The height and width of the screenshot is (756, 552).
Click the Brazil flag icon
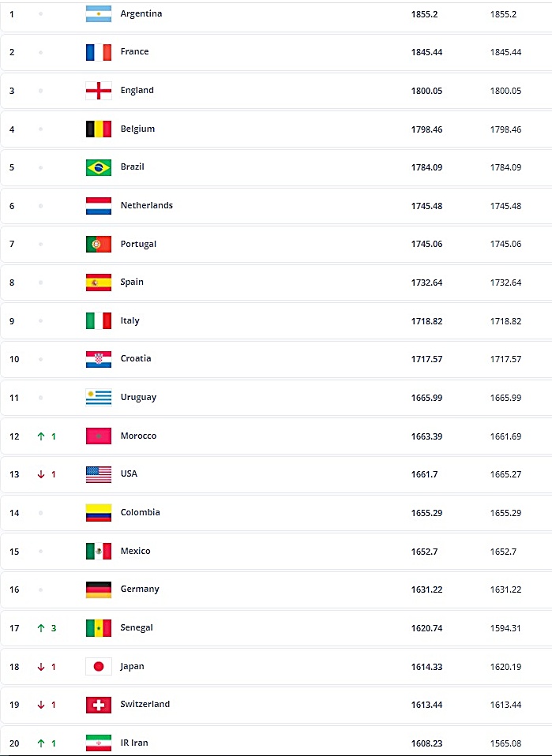[99, 167]
